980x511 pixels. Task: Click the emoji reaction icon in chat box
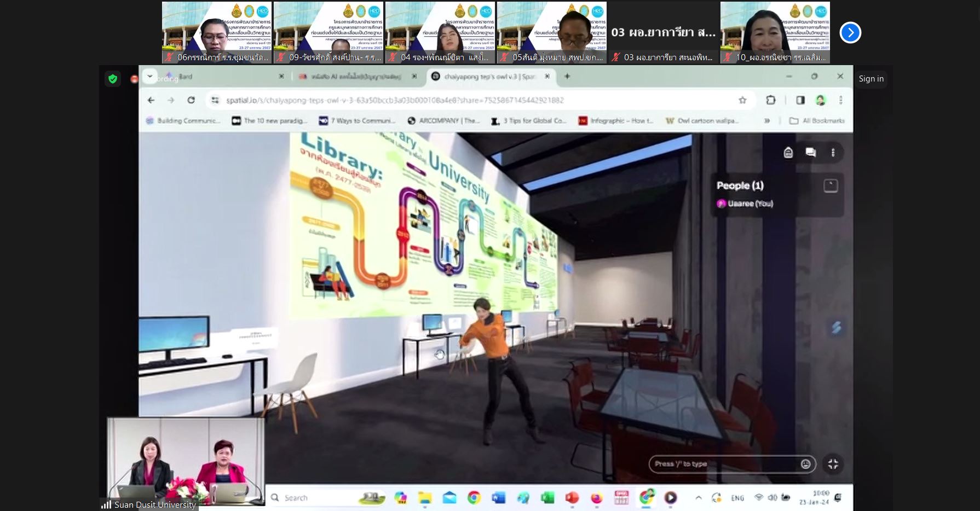(x=805, y=464)
